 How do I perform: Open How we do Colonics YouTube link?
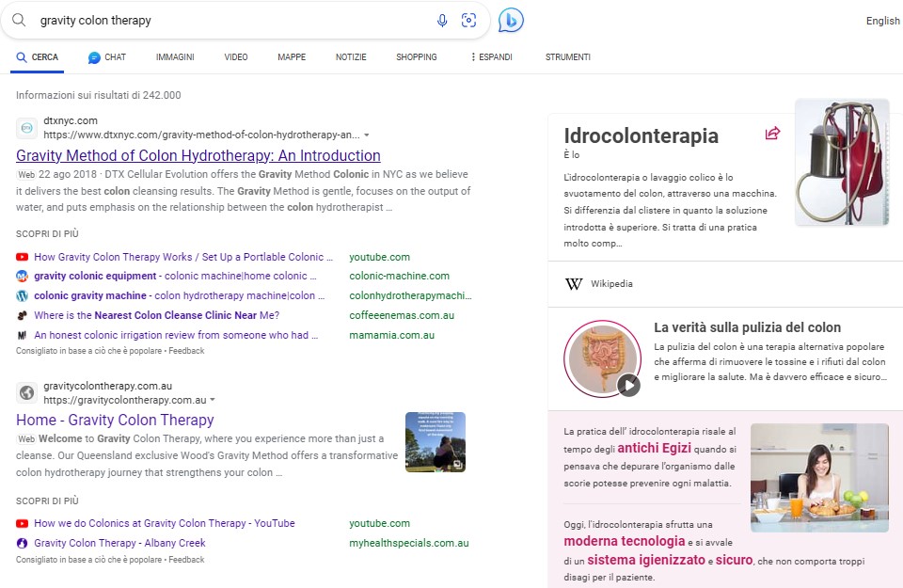164,523
